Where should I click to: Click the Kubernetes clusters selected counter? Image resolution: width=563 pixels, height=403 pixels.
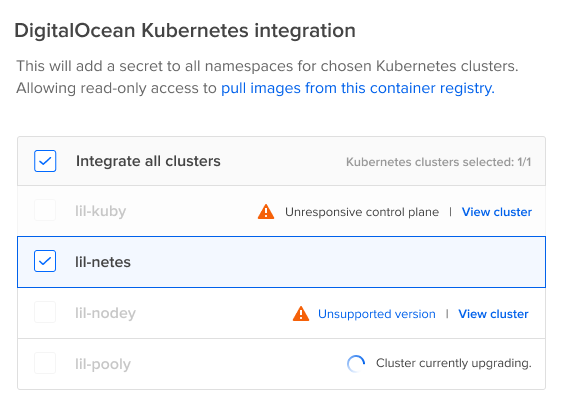(438, 162)
